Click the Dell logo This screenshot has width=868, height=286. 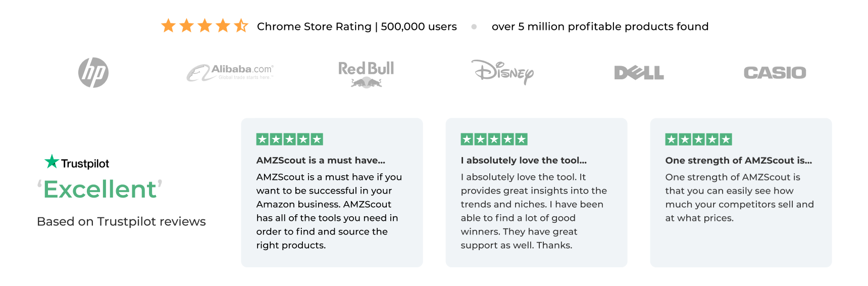point(639,73)
